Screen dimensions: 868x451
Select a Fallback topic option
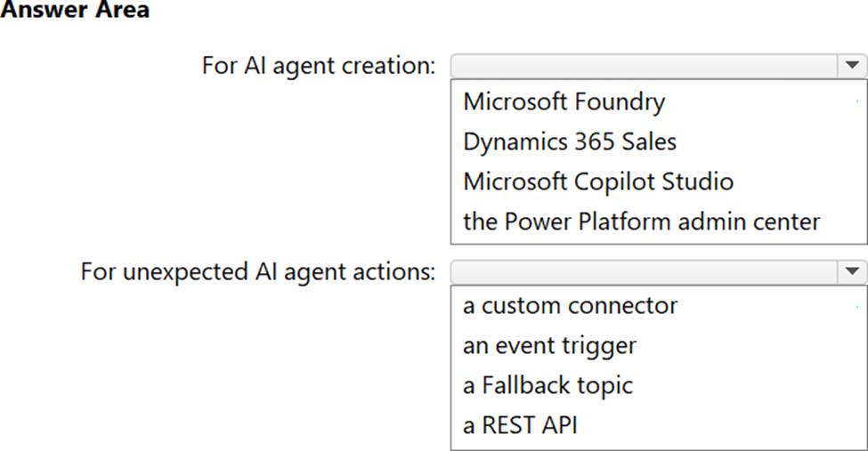tap(548, 385)
